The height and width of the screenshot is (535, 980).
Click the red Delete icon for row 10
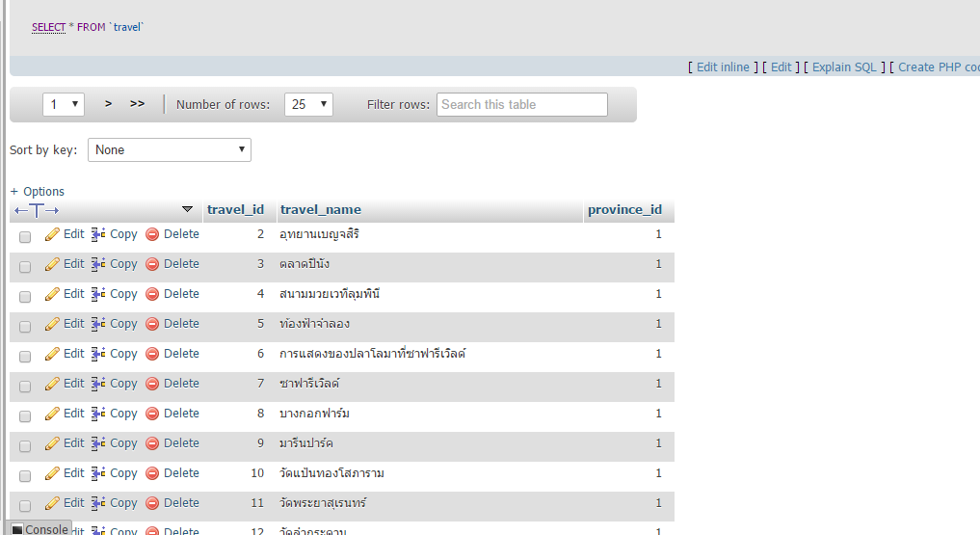152,473
